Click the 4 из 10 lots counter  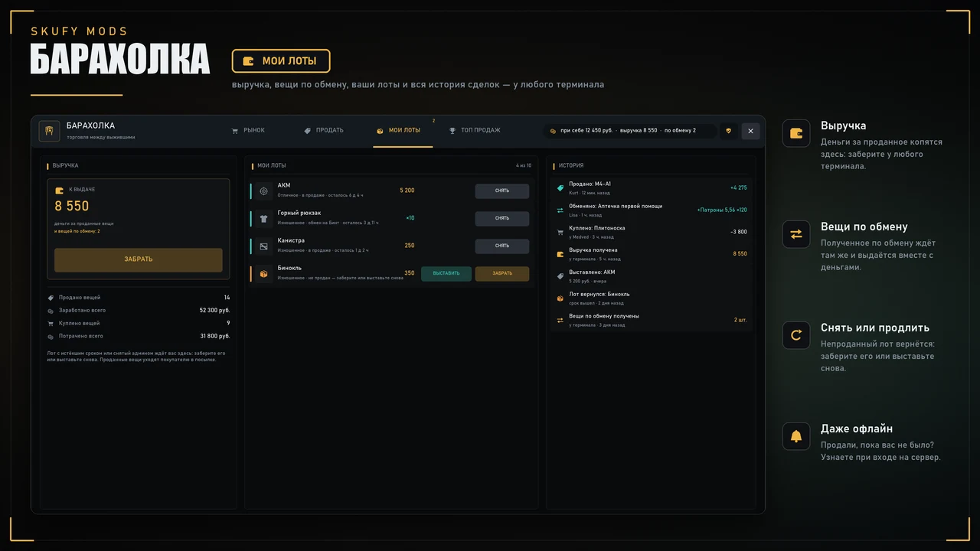[x=524, y=165]
